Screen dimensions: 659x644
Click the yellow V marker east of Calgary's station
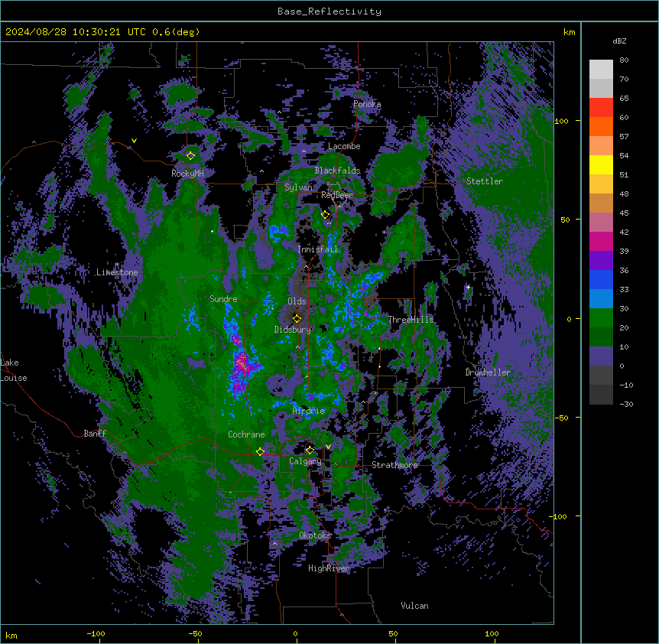tap(328, 447)
